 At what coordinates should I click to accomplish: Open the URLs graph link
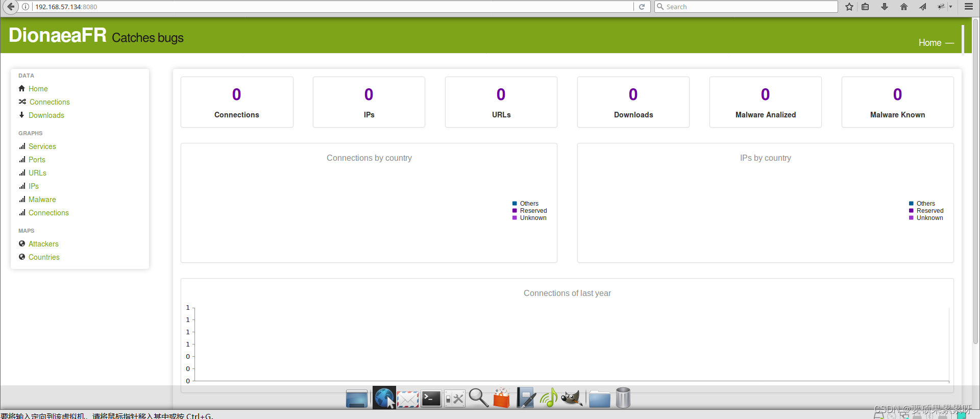click(37, 173)
